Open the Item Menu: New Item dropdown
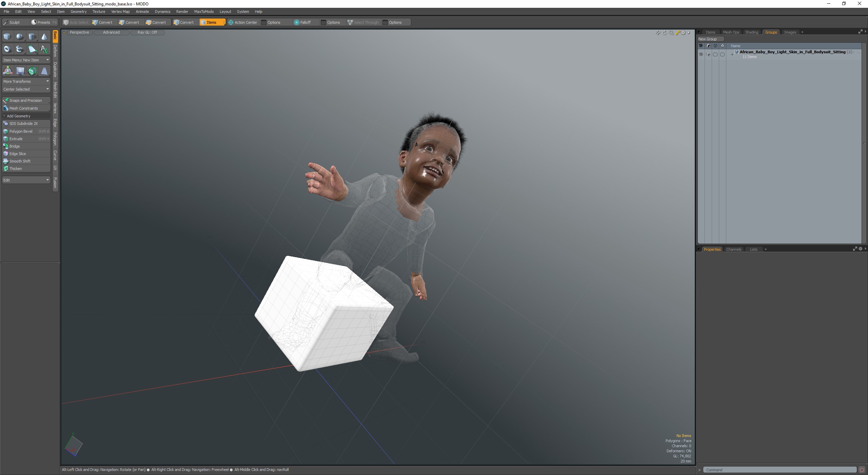 click(26, 60)
